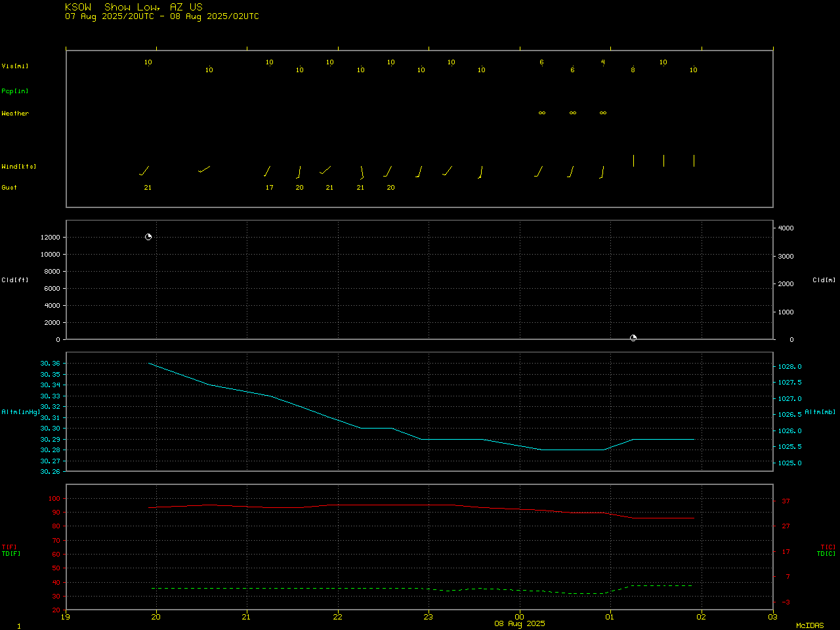Click the Weather row label
The width and height of the screenshot is (840, 630).
click(15, 114)
